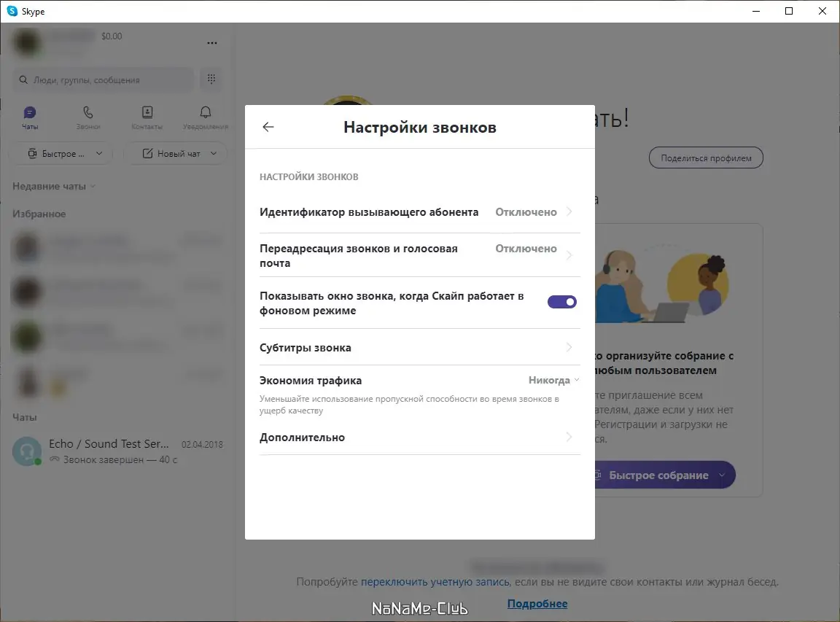Go back using the arrow in Настройки звонков
This screenshot has height=622, width=840.
tap(268, 126)
